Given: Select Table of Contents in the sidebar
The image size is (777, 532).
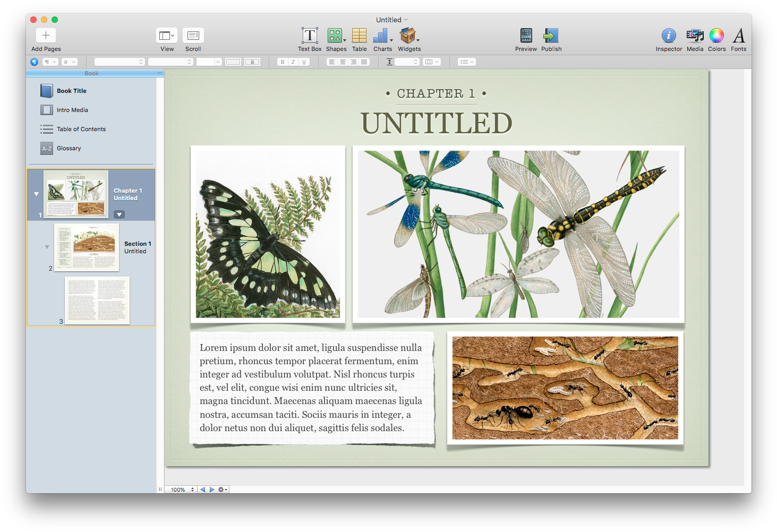Looking at the screenshot, I should point(79,129).
